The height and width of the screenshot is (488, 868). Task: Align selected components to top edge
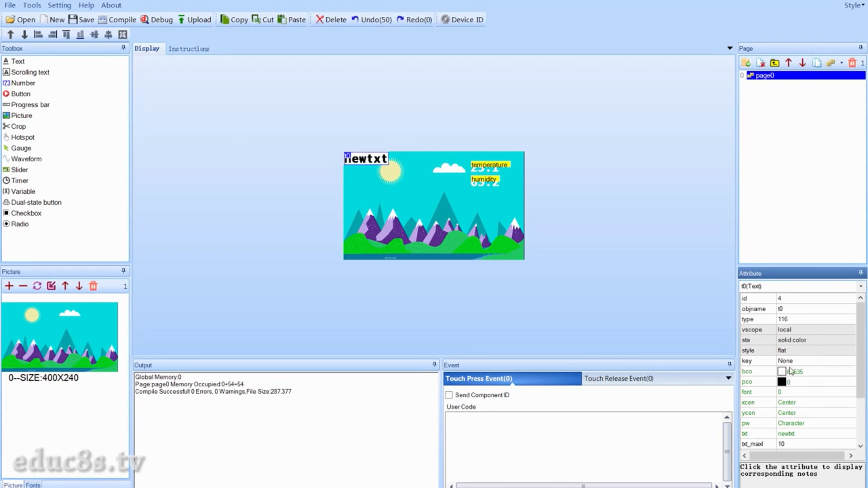[x=66, y=34]
